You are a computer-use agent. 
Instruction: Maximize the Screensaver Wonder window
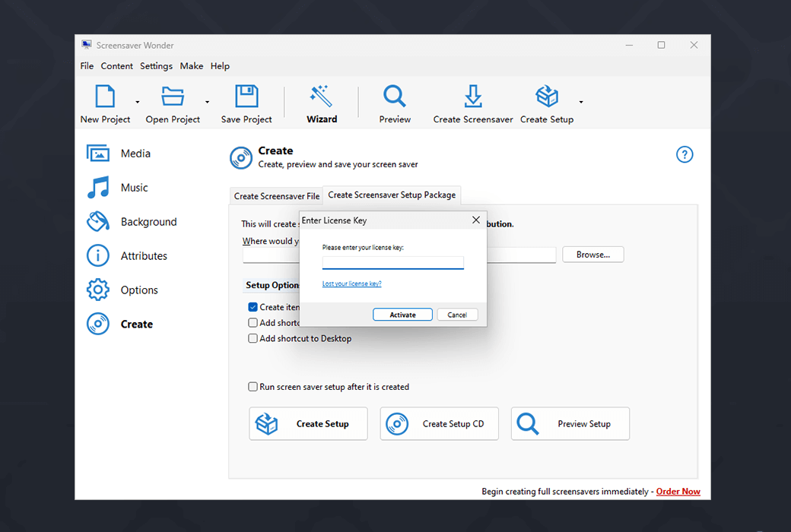pyautogui.click(x=662, y=45)
